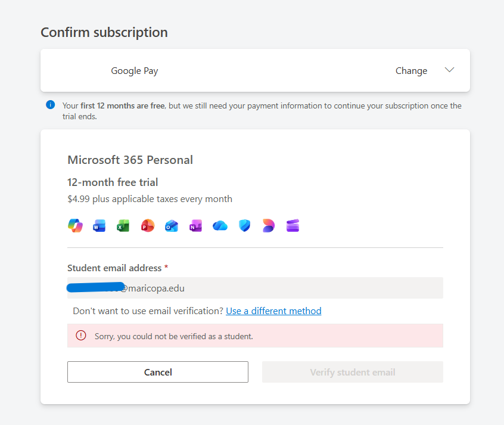Open the Google Pay payment row

(x=135, y=71)
